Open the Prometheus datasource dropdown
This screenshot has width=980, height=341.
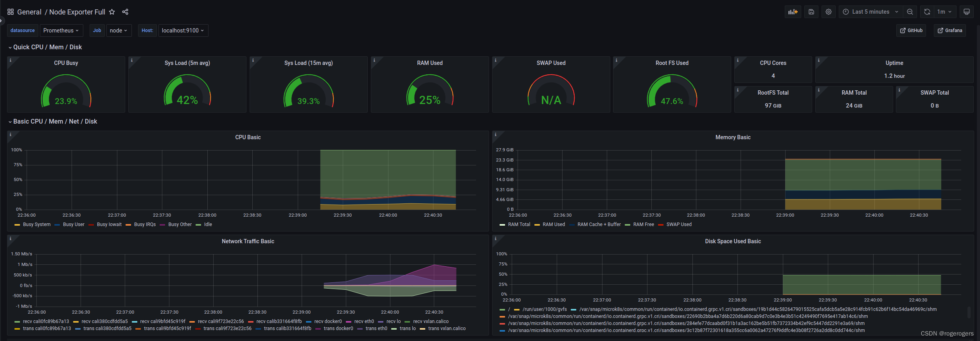point(61,31)
